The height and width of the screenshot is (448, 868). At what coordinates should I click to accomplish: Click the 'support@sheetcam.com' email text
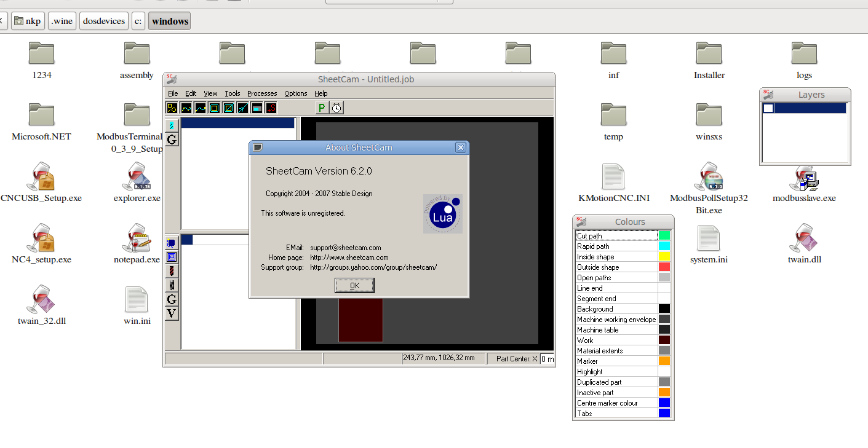click(x=346, y=248)
